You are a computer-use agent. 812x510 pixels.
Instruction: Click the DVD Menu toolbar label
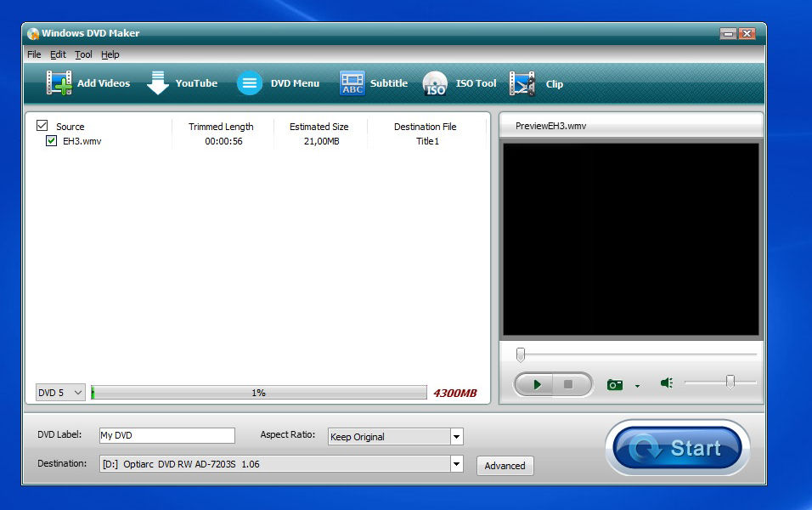296,83
